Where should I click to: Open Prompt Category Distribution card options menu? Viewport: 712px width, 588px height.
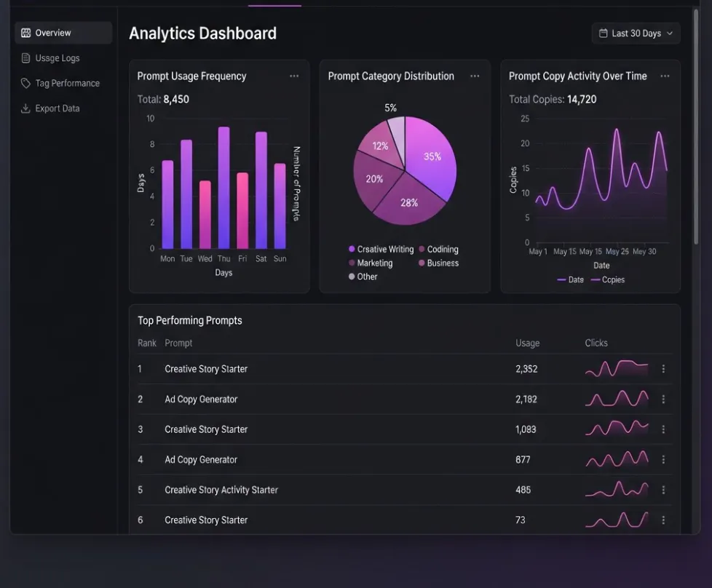(475, 76)
